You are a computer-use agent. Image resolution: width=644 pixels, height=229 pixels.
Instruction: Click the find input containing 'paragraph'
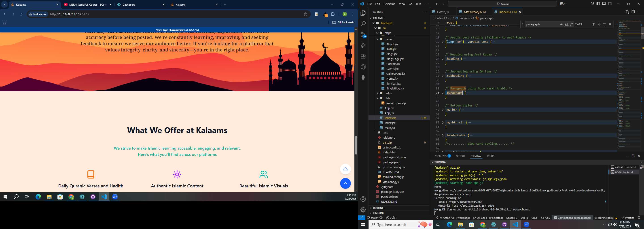[x=542, y=24]
